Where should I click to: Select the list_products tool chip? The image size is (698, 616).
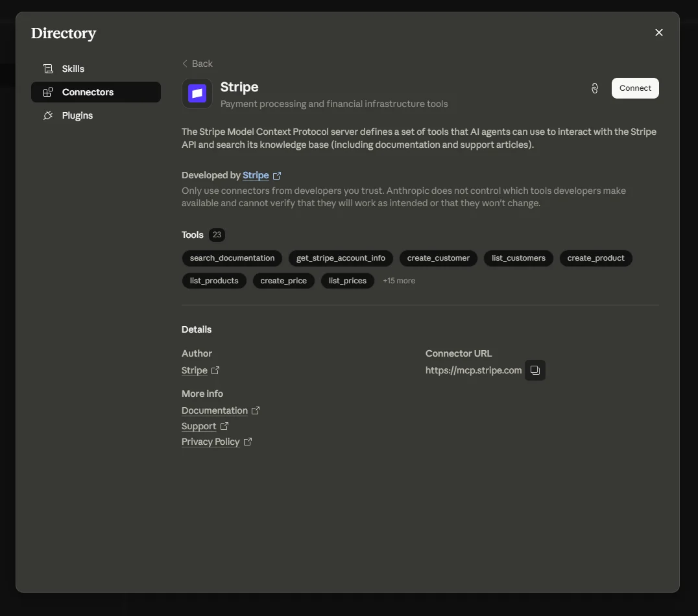pyautogui.click(x=214, y=281)
